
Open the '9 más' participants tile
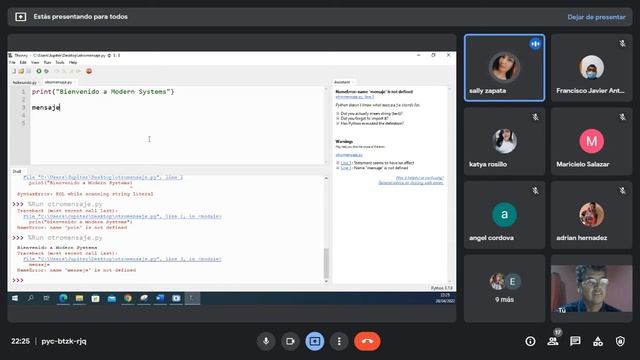504,289
